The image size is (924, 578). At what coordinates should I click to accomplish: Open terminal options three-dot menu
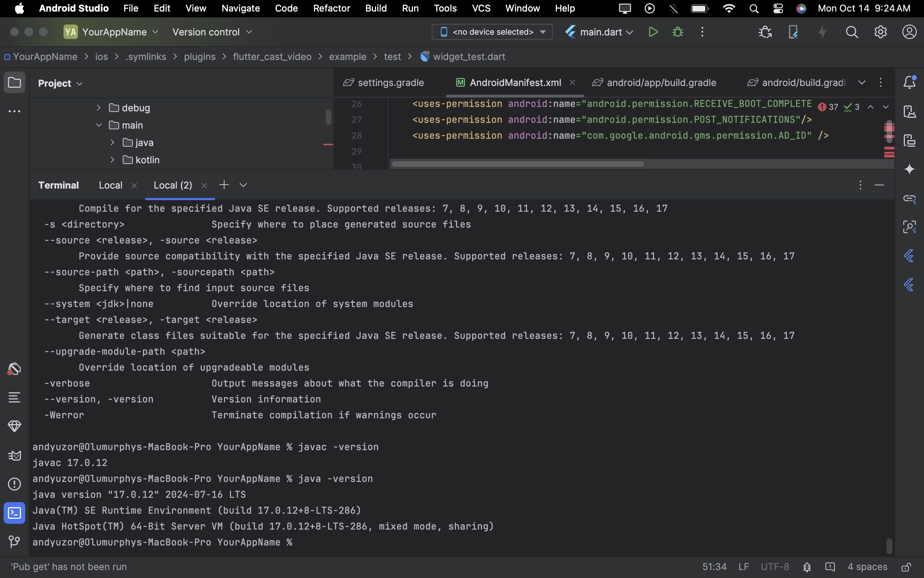860,185
